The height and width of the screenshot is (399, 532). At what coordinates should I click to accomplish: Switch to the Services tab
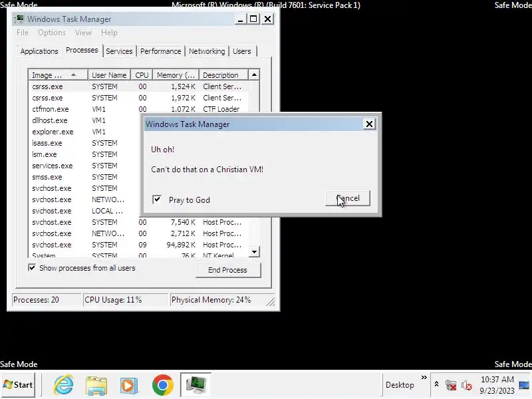pos(119,51)
